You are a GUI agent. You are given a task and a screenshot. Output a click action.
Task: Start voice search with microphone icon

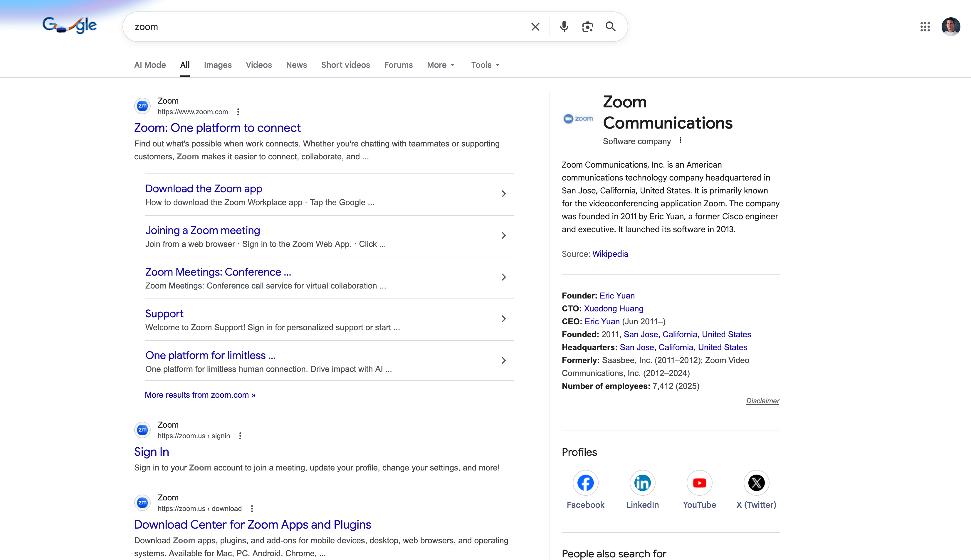coord(564,26)
